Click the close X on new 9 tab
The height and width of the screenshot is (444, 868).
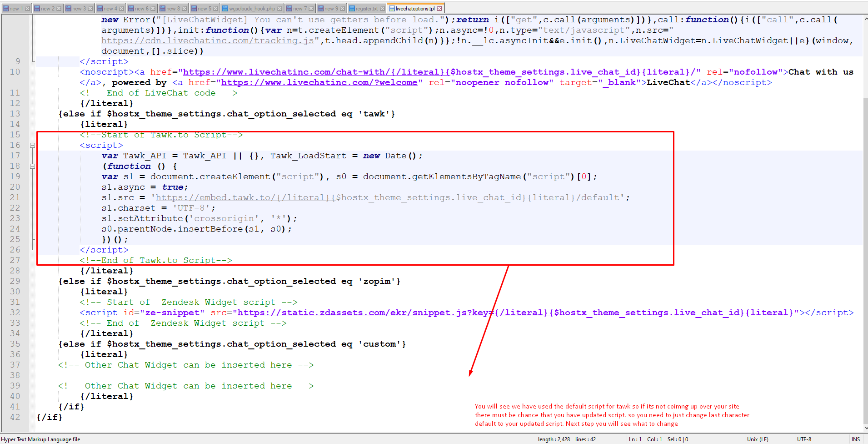343,9
